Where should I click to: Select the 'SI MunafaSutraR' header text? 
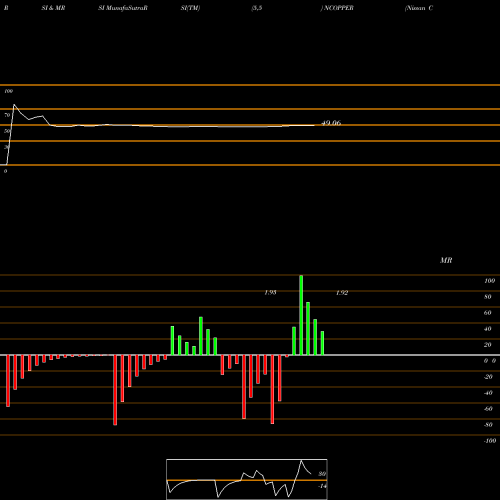(x=123, y=8)
